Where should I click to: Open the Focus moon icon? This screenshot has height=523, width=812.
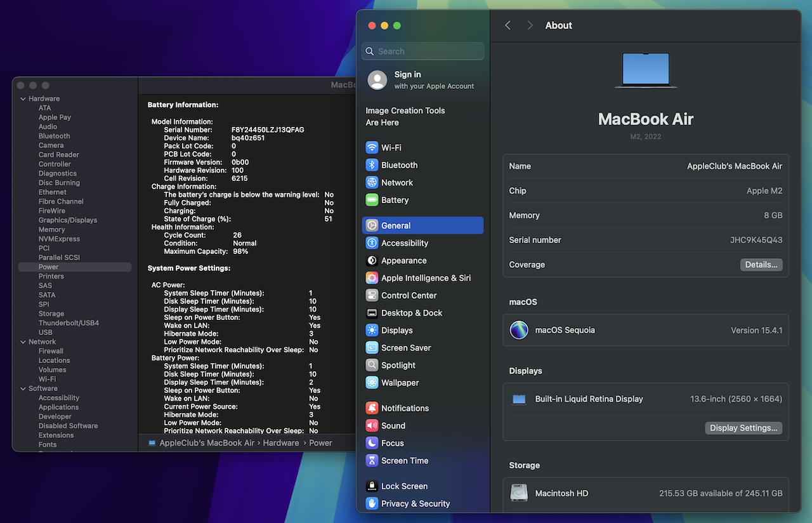[372, 443]
